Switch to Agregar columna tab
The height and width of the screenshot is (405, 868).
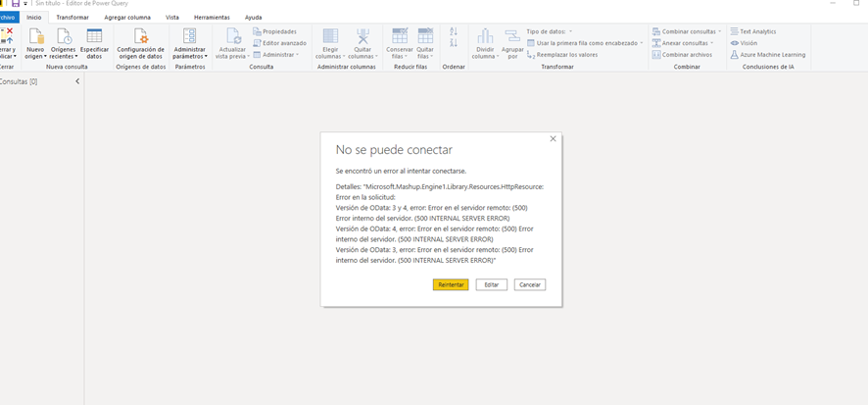point(127,18)
